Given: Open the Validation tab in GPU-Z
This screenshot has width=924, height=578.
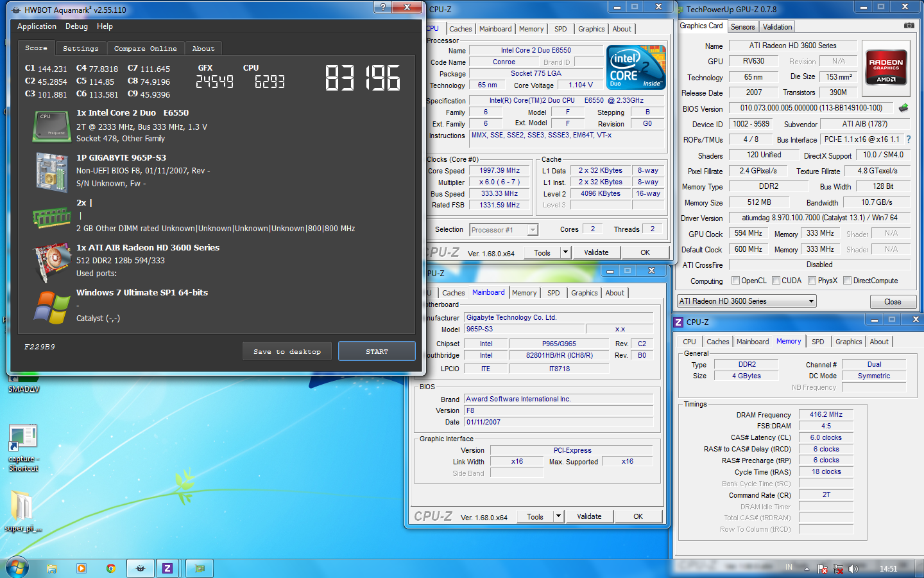Looking at the screenshot, I should click(x=777, y=27).
